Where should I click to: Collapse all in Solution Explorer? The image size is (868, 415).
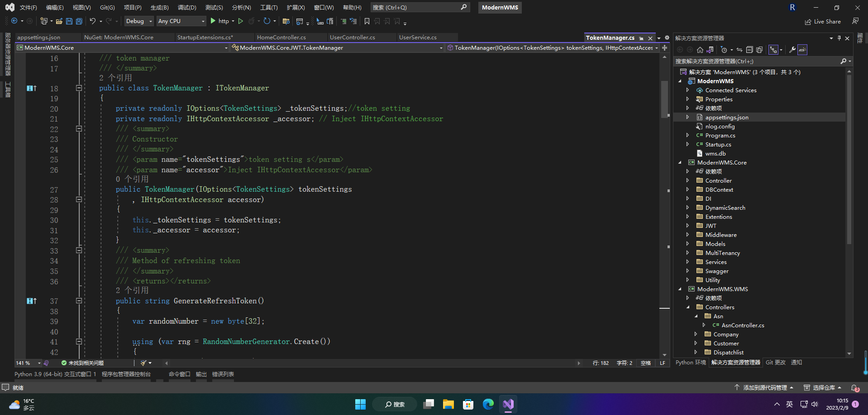pyautogui.click(x=749, y=50)
